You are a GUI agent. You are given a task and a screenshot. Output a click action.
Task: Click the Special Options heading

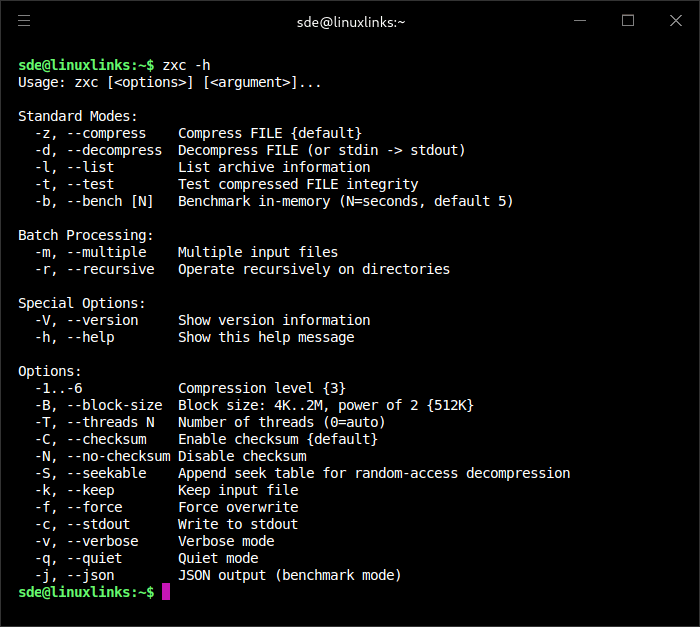coord(82,303)
